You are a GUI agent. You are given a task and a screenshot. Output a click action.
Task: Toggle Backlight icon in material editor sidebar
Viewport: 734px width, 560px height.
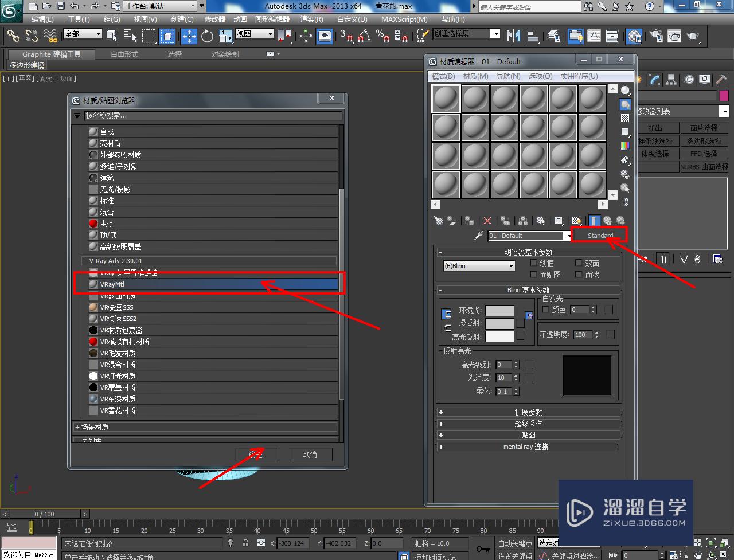[625, 104]
